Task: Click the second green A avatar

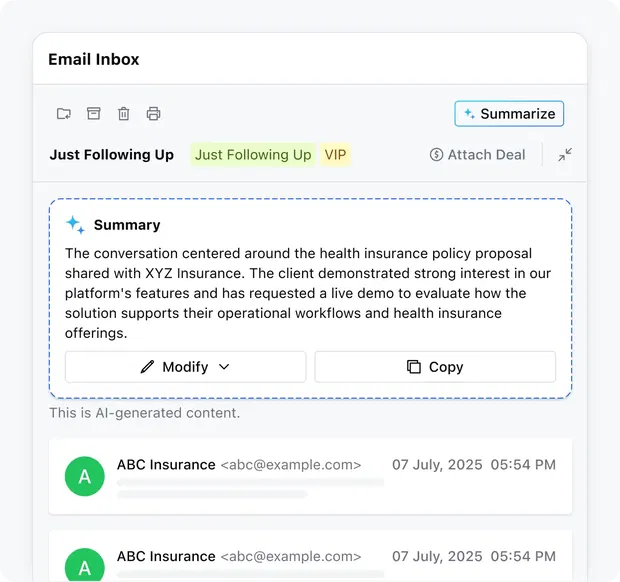Action: click(x=85, y=565)
